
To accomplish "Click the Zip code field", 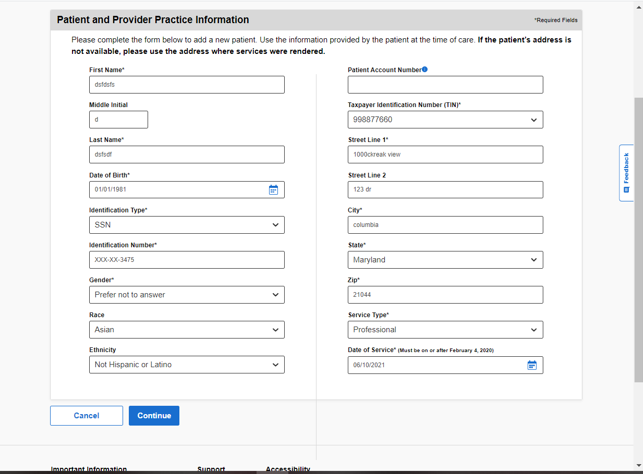I will pos(445,295).
